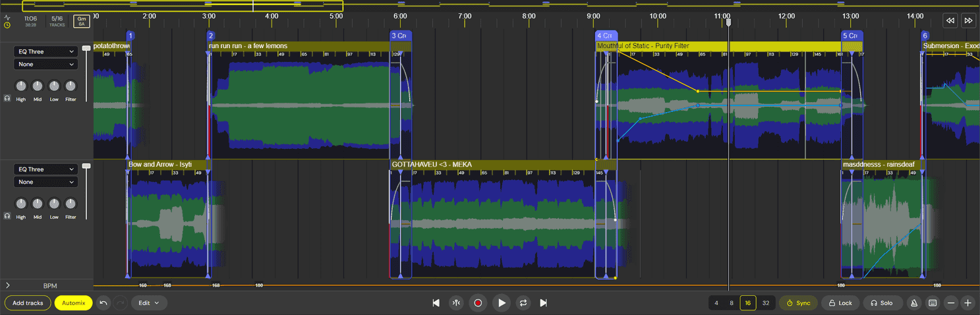Open the Edit menu
The image size is (980, 315).
click(149, 303)
